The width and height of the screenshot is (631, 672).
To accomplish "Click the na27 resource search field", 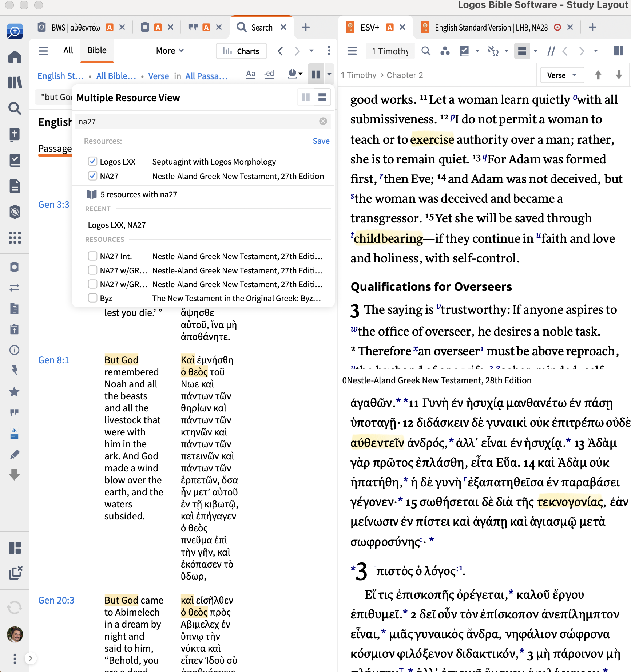I will [x=197, y=122].
